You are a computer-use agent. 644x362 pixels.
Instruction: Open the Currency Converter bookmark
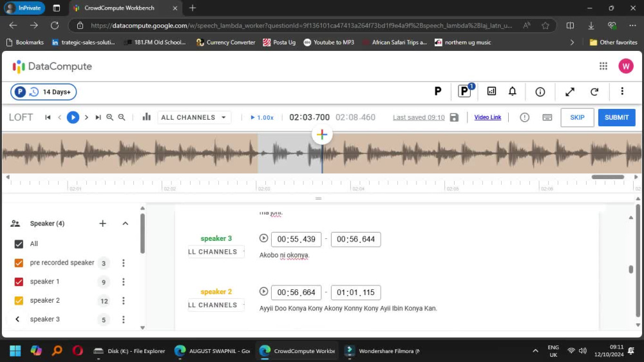click(x=225, y=43)
